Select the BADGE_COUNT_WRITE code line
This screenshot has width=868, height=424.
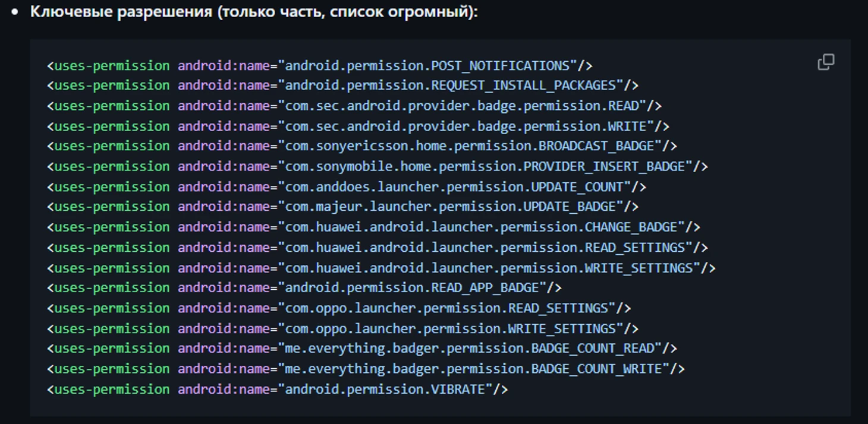pos(366,369)
